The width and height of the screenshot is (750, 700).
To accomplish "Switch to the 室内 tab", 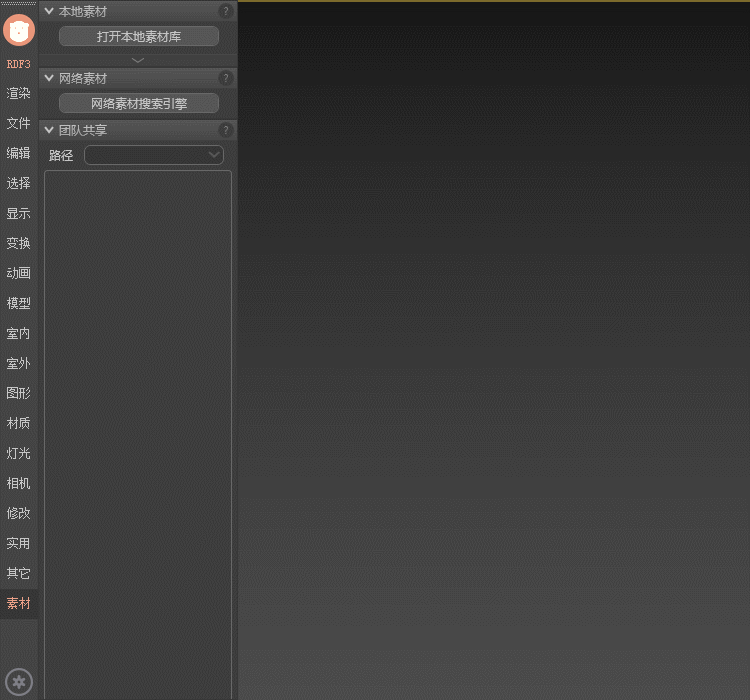I will [x=19, y=333].
